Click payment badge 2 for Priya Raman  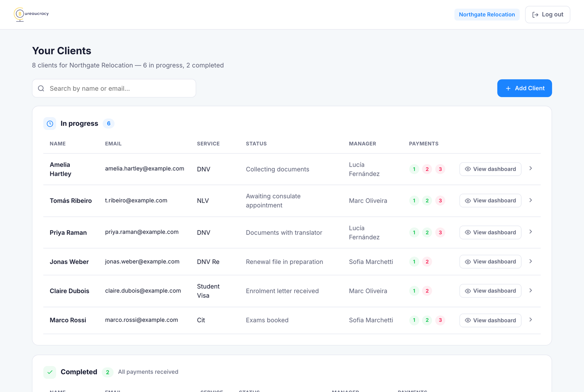427,233
